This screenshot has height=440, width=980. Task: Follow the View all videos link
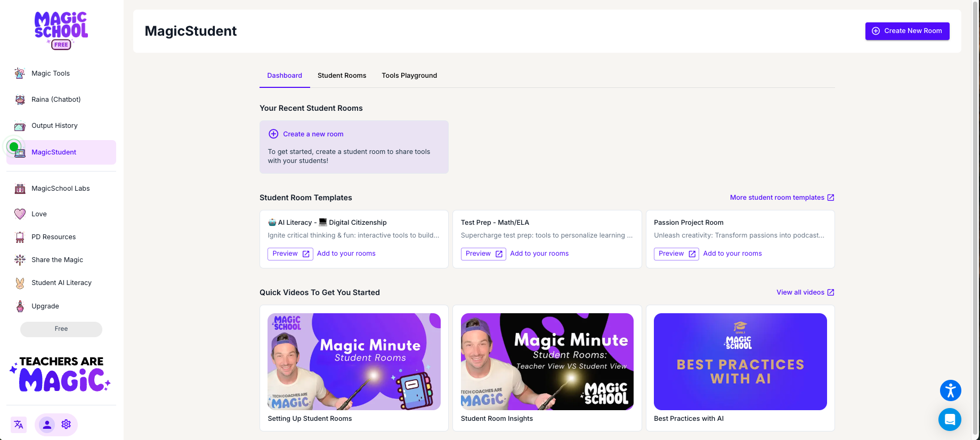pos(805,292)
